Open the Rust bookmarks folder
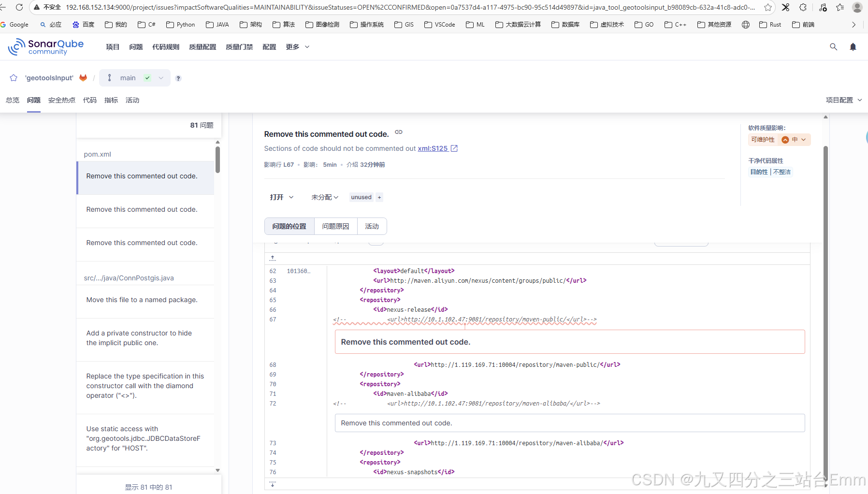The image size is (868, 494). tap(770, 25)
